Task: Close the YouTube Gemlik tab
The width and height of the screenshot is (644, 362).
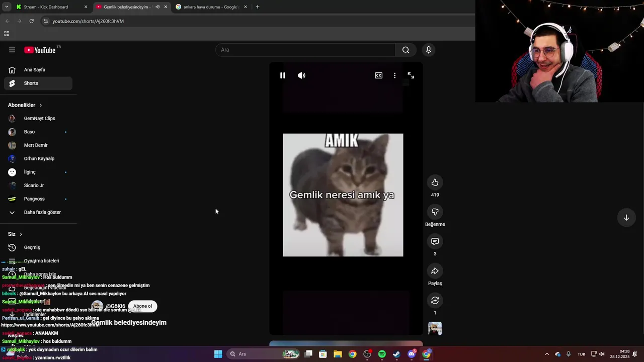Action: [x=166, y=7]
